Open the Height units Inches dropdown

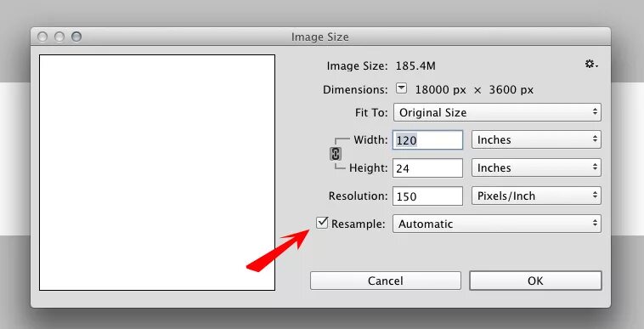click(536, 167)
